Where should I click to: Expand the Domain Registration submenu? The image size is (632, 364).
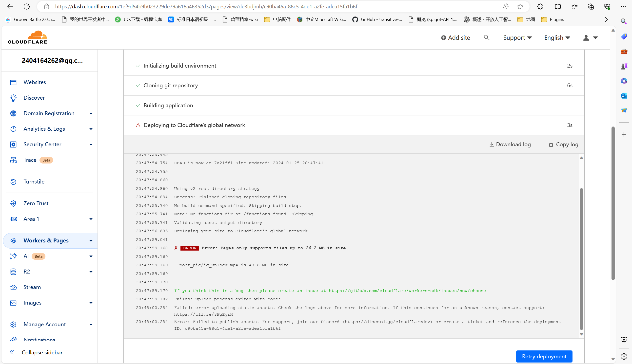click(x=91, y=113)
